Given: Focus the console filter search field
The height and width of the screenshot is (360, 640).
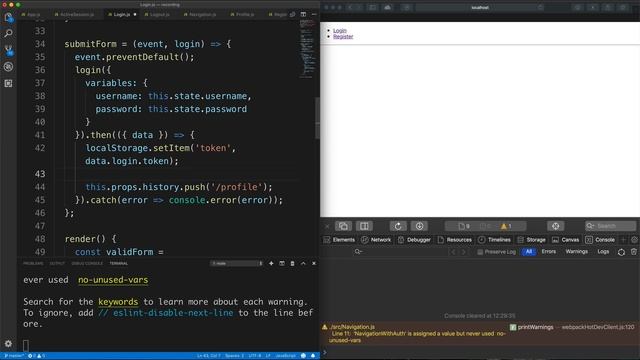Looking at the screenshot, I should point(400,252).
